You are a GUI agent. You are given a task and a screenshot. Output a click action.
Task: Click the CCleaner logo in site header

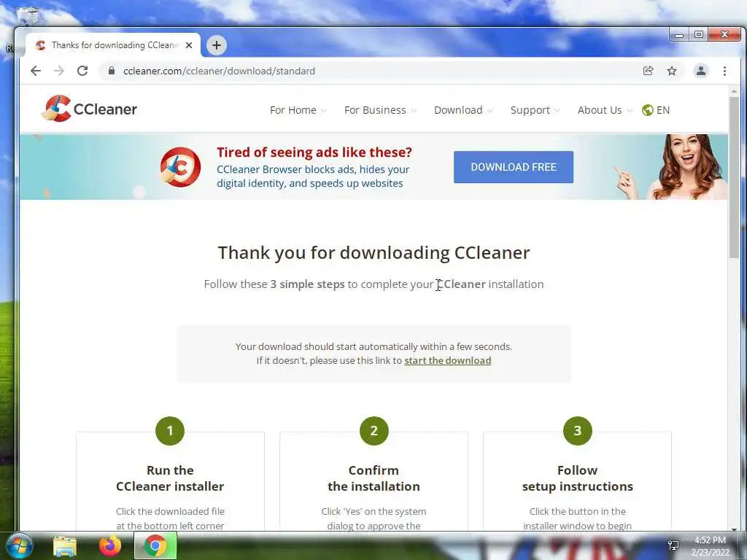(89, 109)
